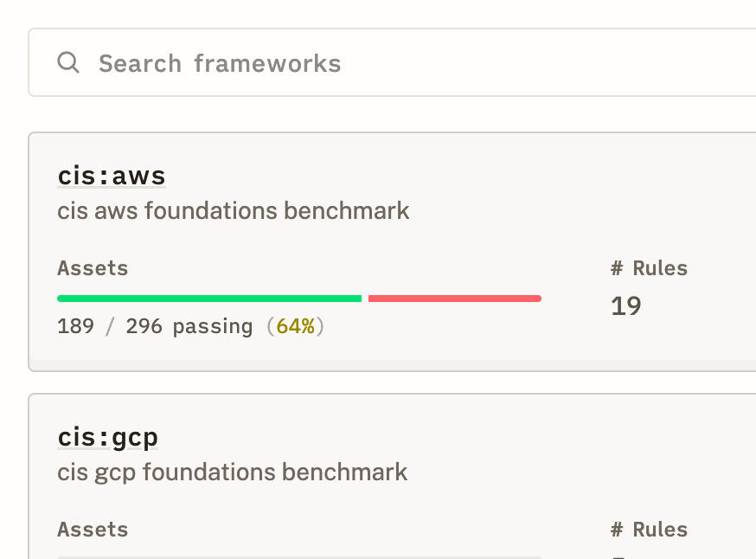Click the Assets label in cis:gcp card
Viewport: 756px width, 559px height.
click(93, 530)
